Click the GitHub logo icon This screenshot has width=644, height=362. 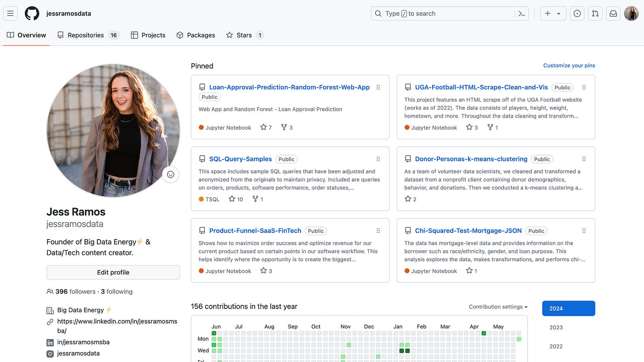31,13
